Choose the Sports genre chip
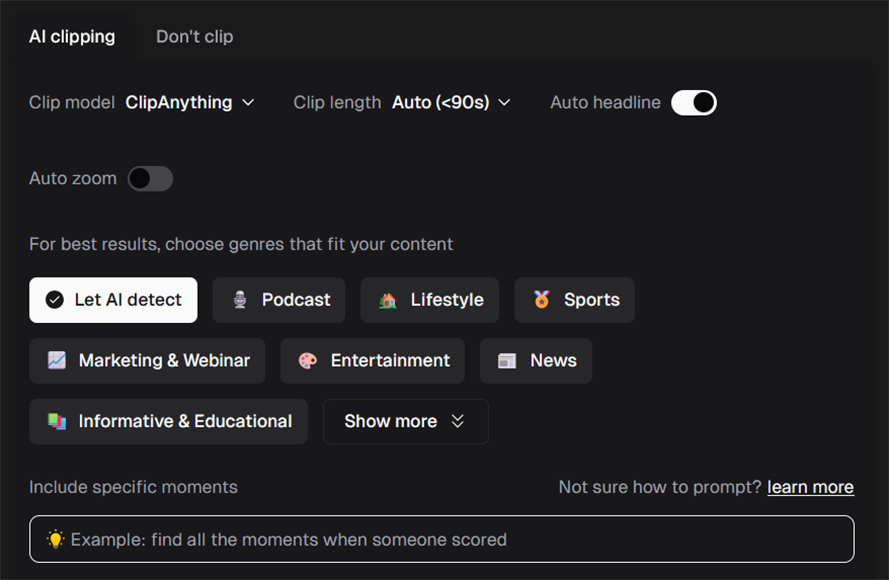The image size is (889, 580). [574, 300]
